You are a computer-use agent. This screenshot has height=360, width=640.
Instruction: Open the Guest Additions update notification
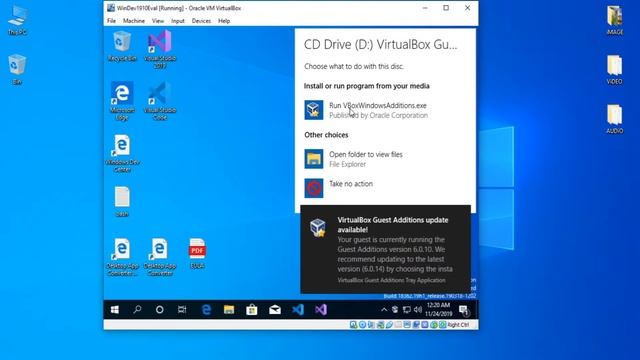pyautogui.click(x=385, y=249)
